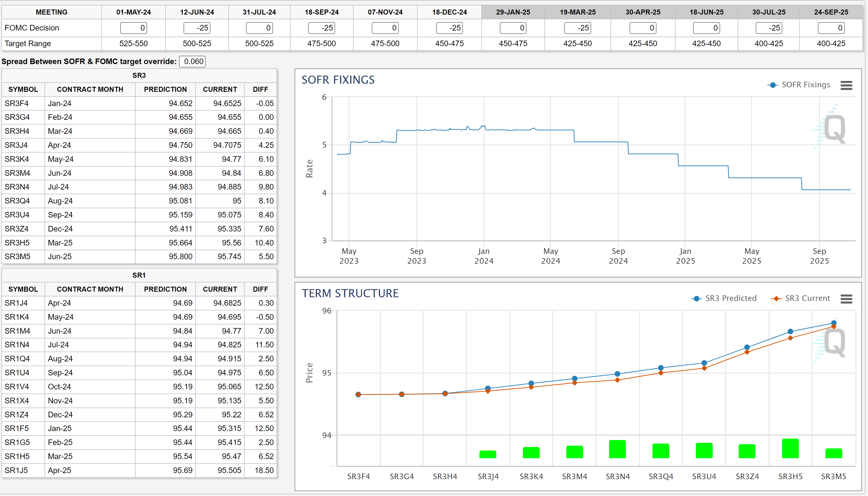Click the SR1 table PREDICTION column header
868x496 pixels.
tap(165, 289)
